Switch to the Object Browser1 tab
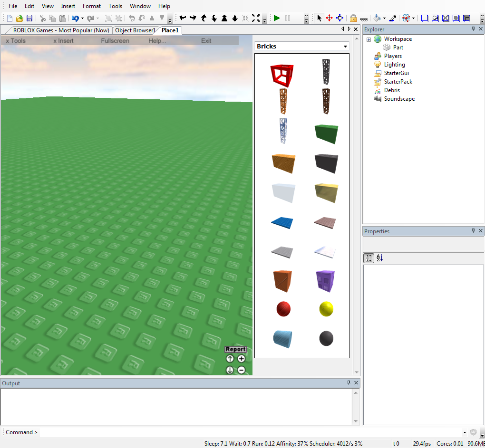Image resolution: width=485 pixels, height=448 pixels. (x=135, y=30)
